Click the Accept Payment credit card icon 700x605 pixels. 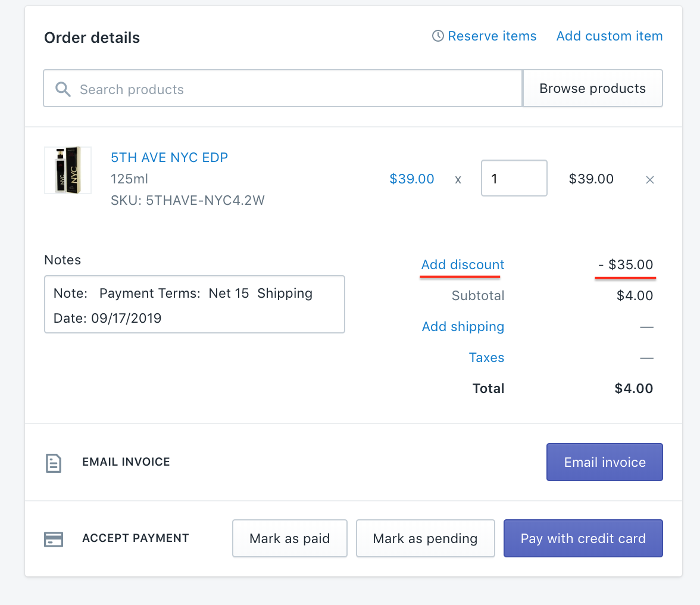point(54,539)
